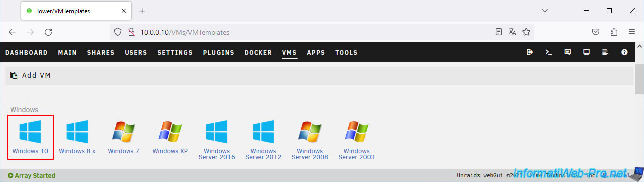
Task: Click the Windows 10 text link
Action: [x=30, y=151]
